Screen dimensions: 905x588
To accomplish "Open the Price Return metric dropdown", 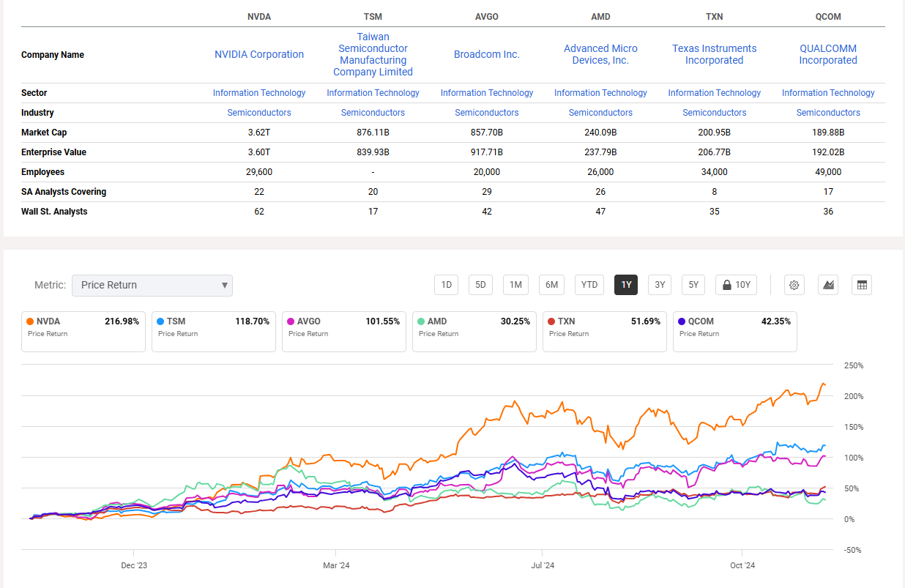I will tap(152, 286).
